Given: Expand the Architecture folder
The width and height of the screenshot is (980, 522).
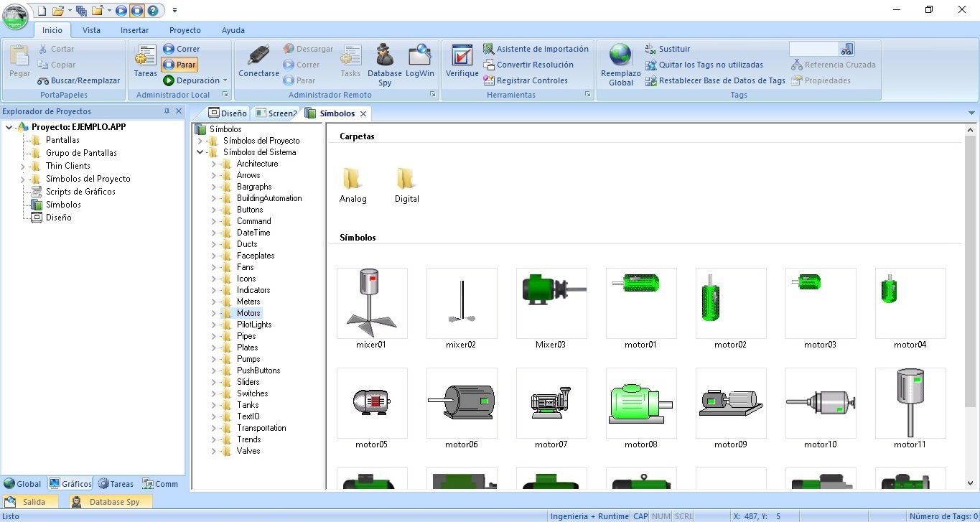Looking at the screenshot, I should [213, 164].
